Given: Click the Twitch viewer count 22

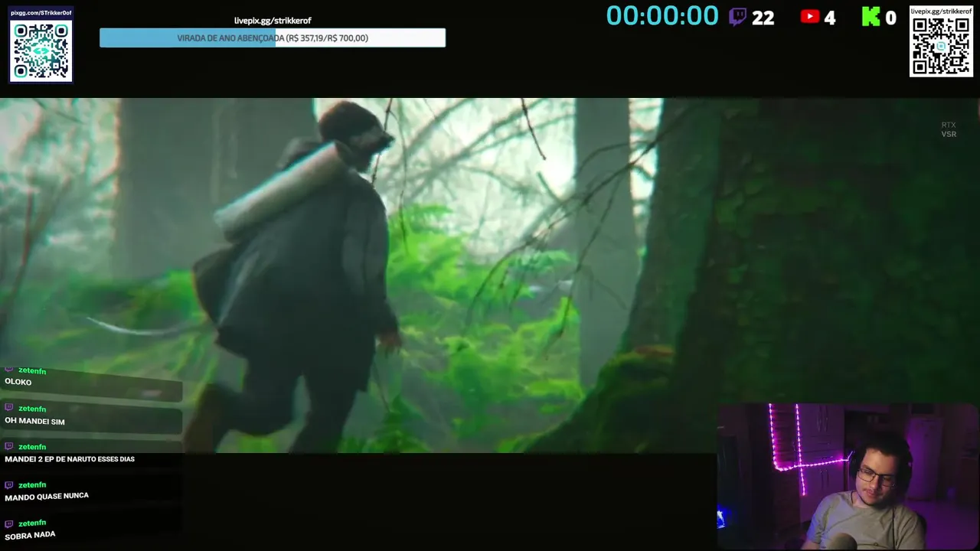Looking at the screenshot, I should pyautogui.click(x=763, y=18).
